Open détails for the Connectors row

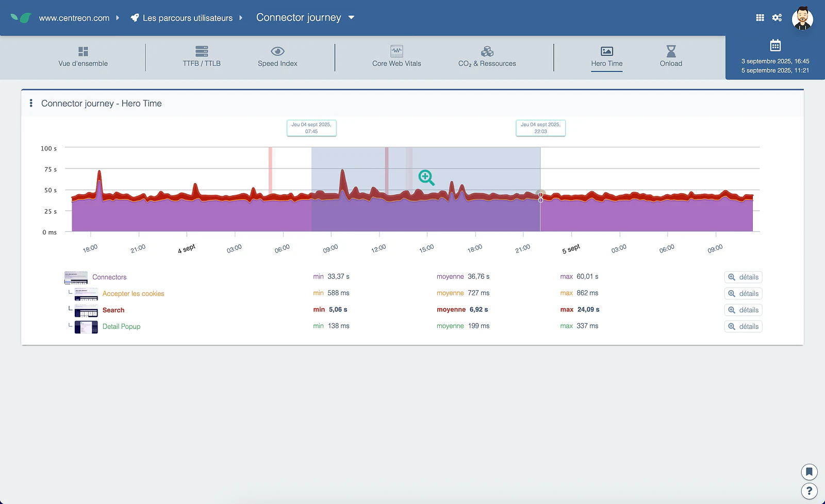coord(743,277)
